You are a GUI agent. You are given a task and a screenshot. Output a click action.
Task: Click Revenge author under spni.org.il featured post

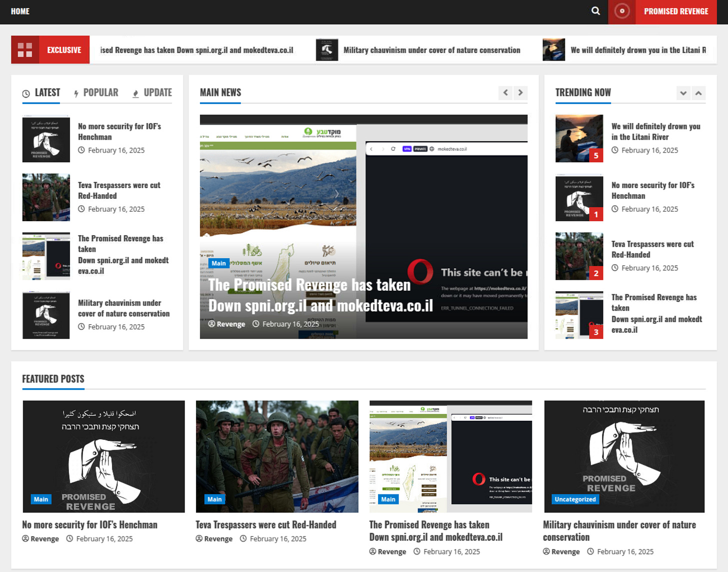pos(388,552)
